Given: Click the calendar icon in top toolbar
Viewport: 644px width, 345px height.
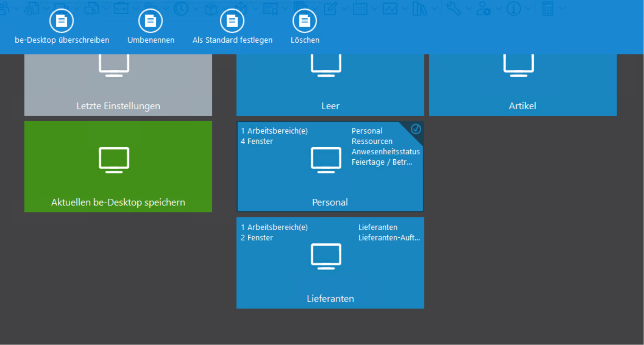Looking at the screenshot, I should [x=360, y=8].
